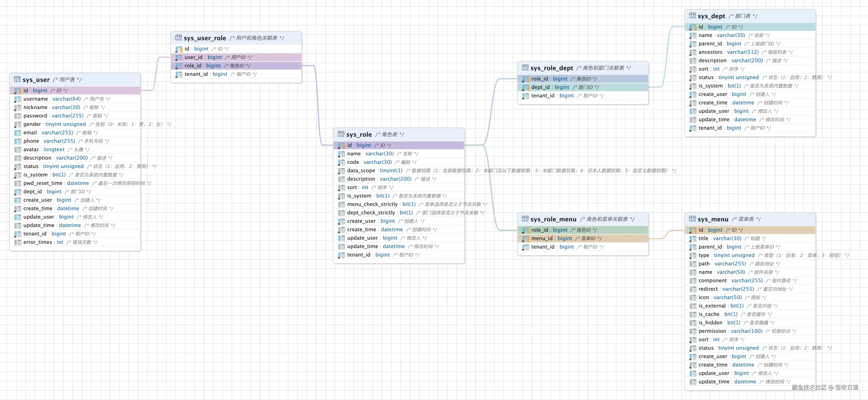Select the error_times column in sys_user
This screenshot has width=868, height=400.
(x=75, y=242)
